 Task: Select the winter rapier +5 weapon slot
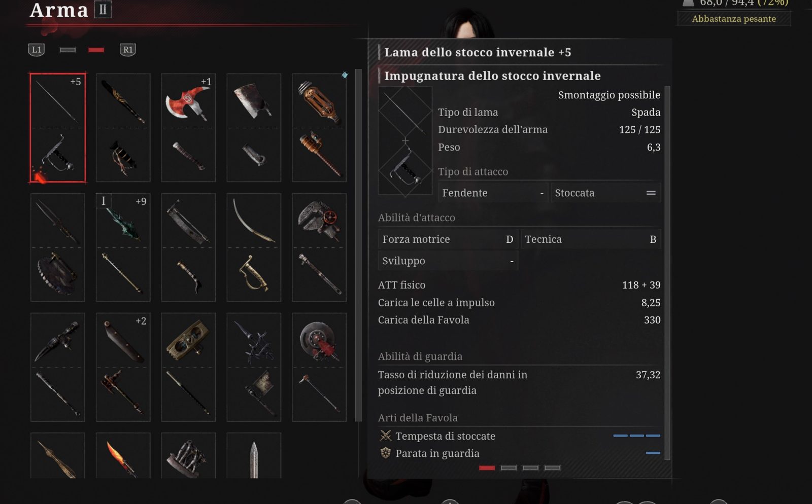coord(58,128)
